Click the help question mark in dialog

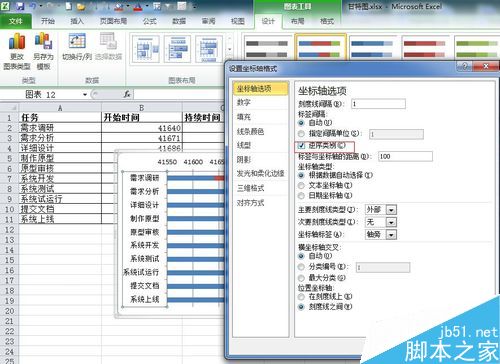(465, 66)
